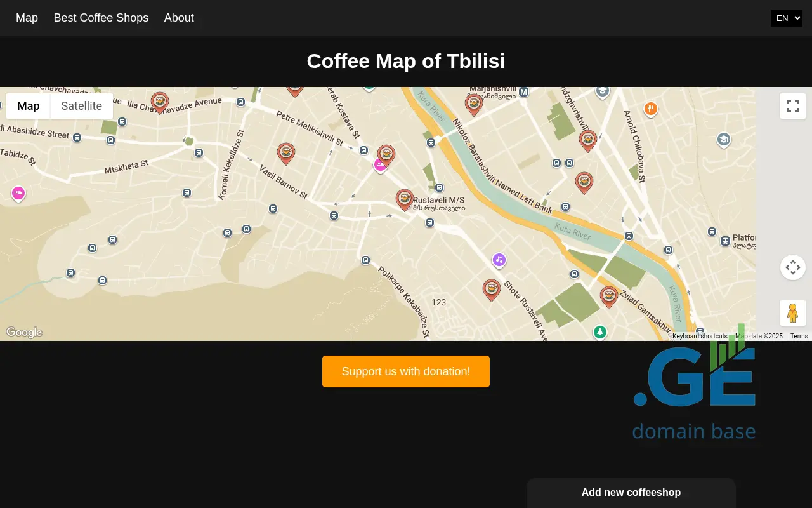The width and height of the screenshot is (812, 508).
Task: Open the EN language dropdown
Action: [786, 18]
